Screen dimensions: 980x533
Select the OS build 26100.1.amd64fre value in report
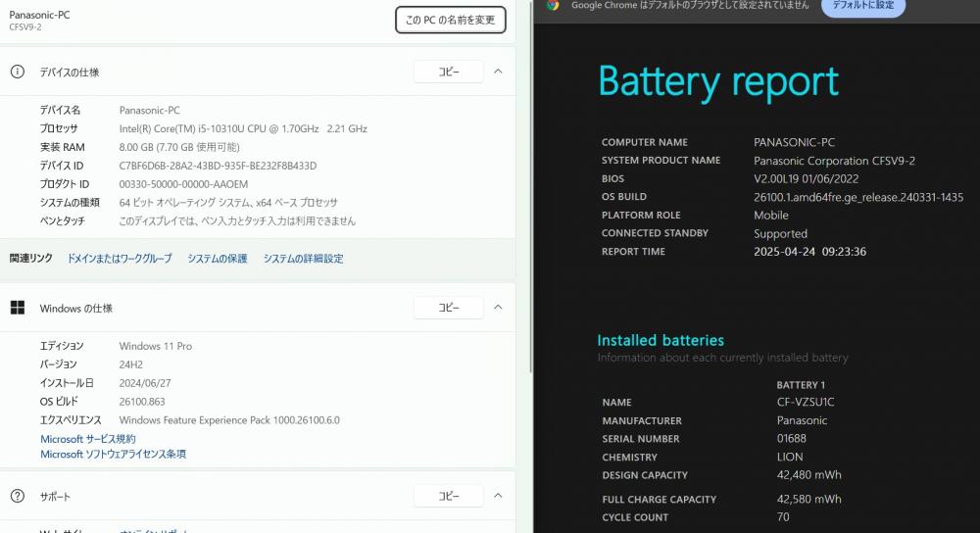(x=858, y=198)
